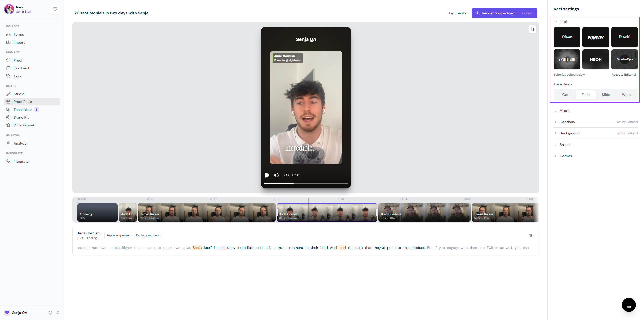Click the crop icon on the preview
This screenshot has height=320, width=644.
[532, 29]
